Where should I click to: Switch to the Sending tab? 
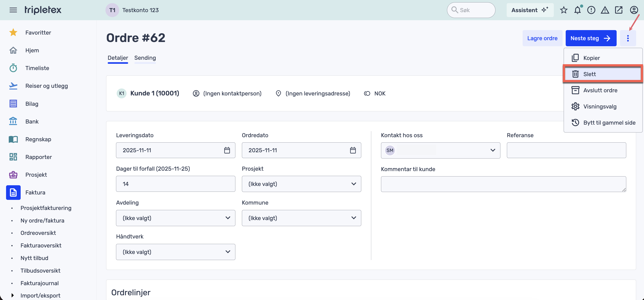[145, 58]
